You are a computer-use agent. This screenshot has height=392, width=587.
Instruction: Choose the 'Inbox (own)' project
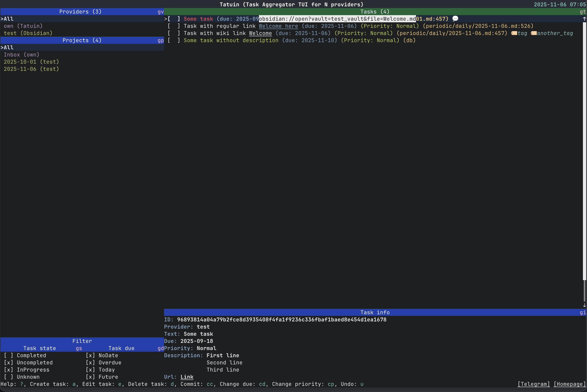point(21,54)
